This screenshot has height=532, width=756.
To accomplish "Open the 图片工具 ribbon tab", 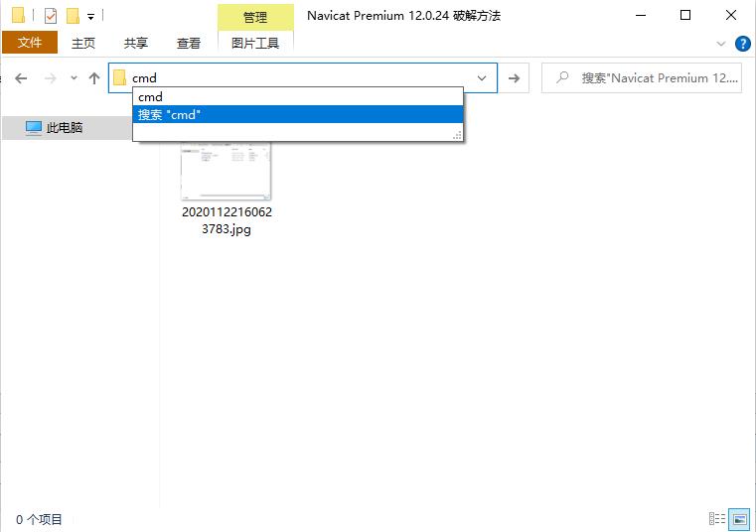I will click(255, 44).
